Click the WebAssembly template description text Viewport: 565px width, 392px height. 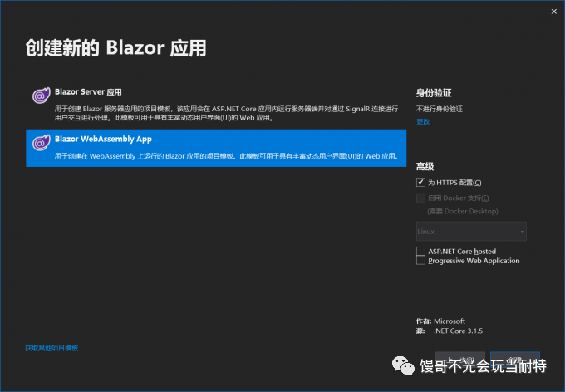pyautogui.click(x=226, y=156)
